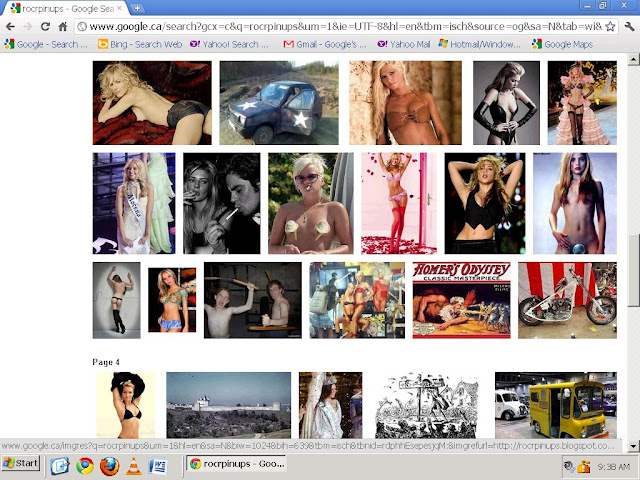640x480 pixels.
Task: Close the rocrpinups Google Search tab
Action: tap(120, 8)
